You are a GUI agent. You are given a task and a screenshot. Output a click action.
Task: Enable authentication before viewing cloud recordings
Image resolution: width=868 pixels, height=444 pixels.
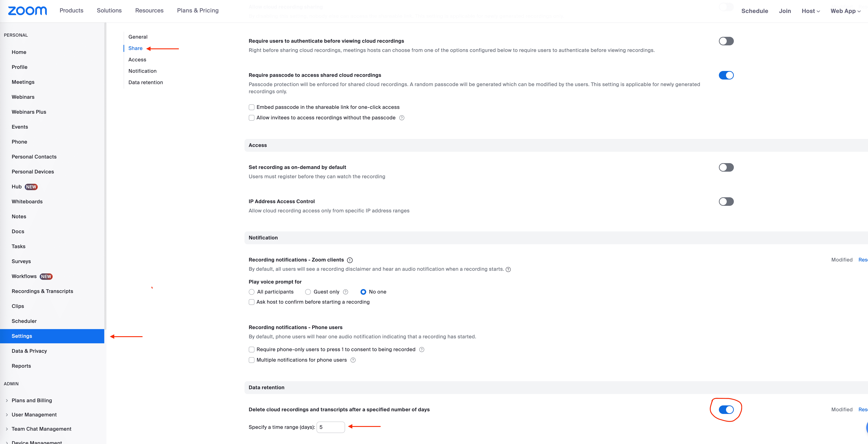coord(726,41)
